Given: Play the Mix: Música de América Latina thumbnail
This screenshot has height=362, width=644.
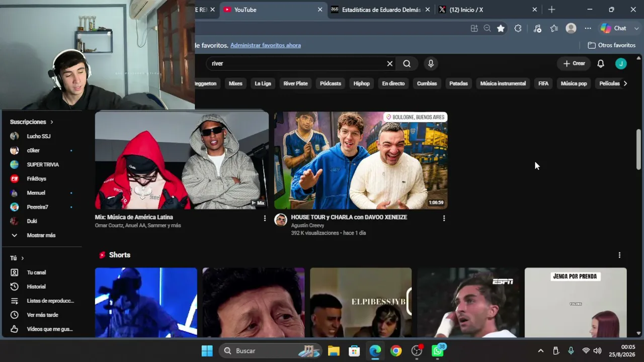Looking at the screenshot, I should [182, 160].
